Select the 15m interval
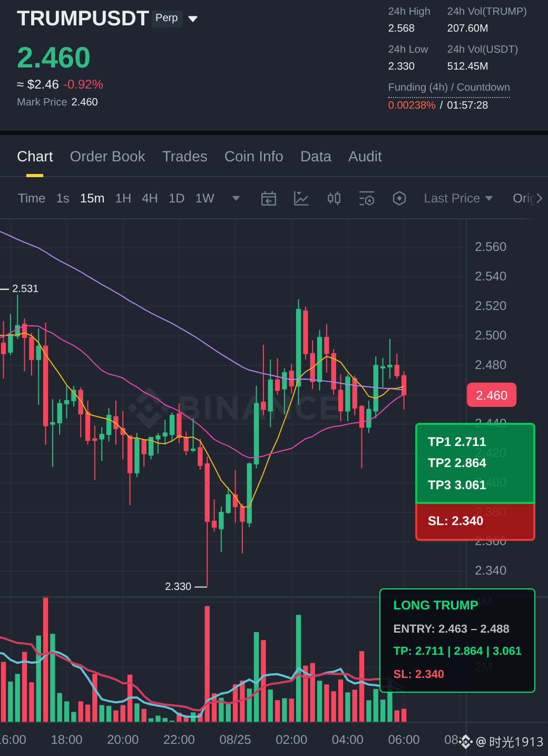Viewport: 548px width, 756px height. [92, 198]
